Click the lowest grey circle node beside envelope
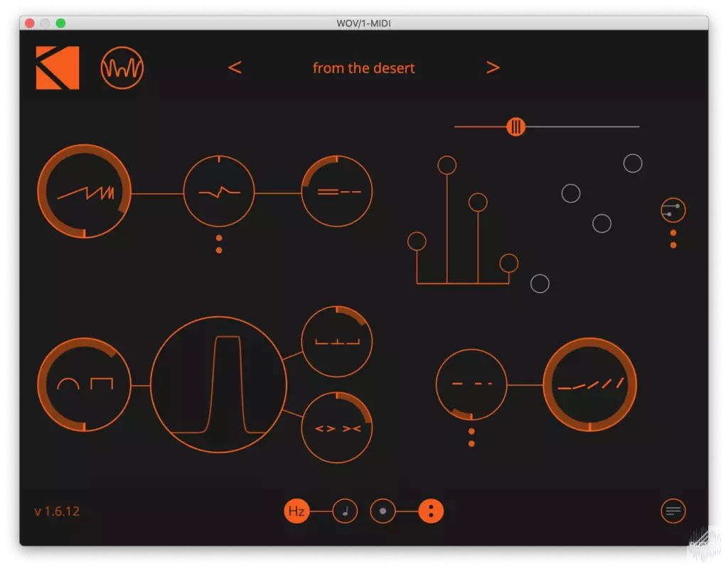 tap(540, 283)
